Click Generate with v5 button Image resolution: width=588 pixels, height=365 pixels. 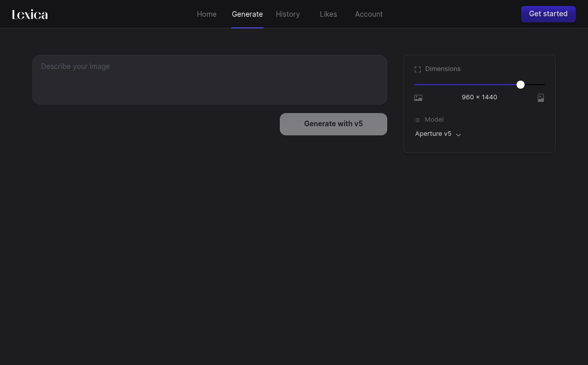pyautogui.click(x=334, y=124)
